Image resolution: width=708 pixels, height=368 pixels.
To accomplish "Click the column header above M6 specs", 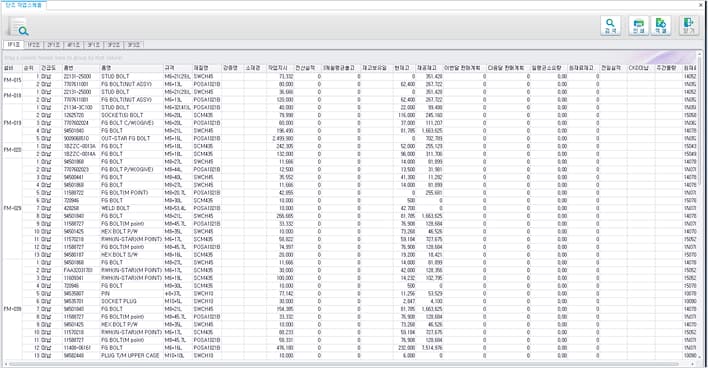I will [x=178, y=68].
